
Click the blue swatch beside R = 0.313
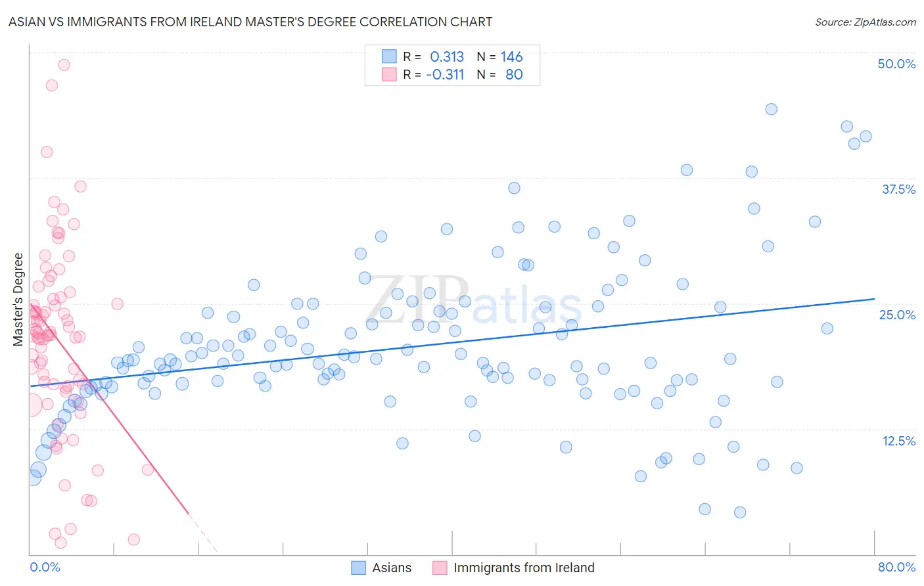click(x=389, y=56)
